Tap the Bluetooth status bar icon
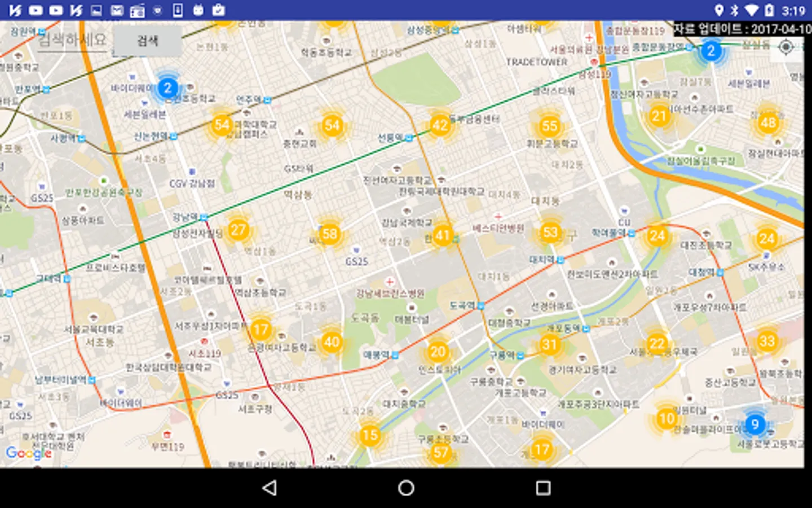 click(x=734, y=10)
